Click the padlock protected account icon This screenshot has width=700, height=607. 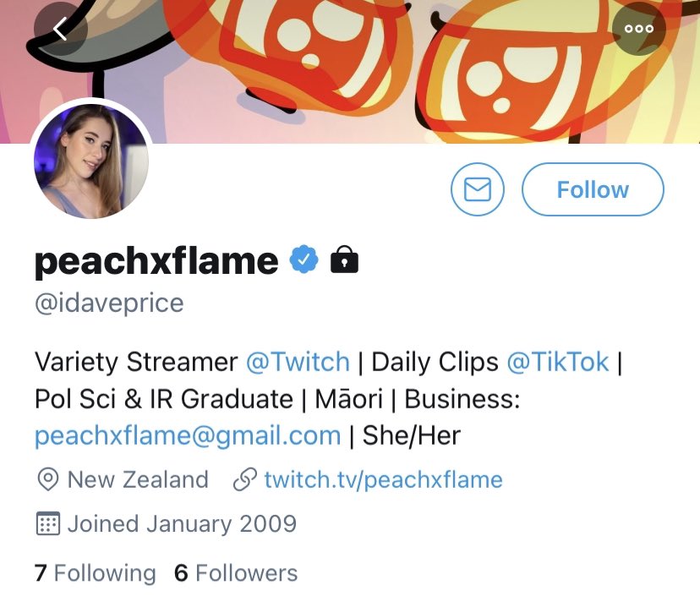(x=344, y=260)
